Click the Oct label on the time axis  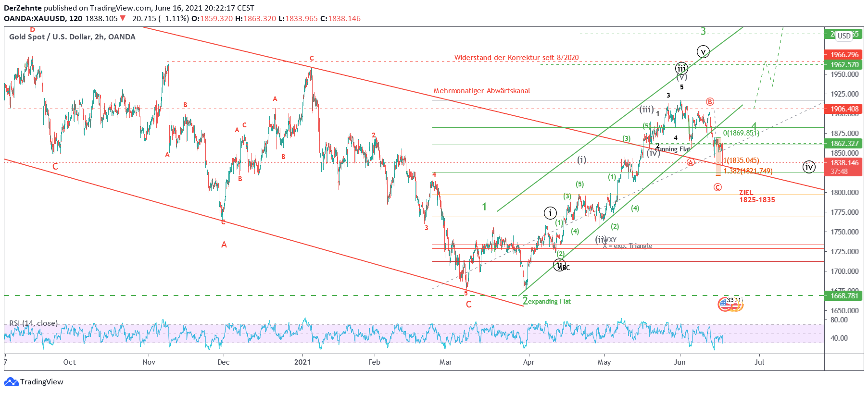pos(69,362)
